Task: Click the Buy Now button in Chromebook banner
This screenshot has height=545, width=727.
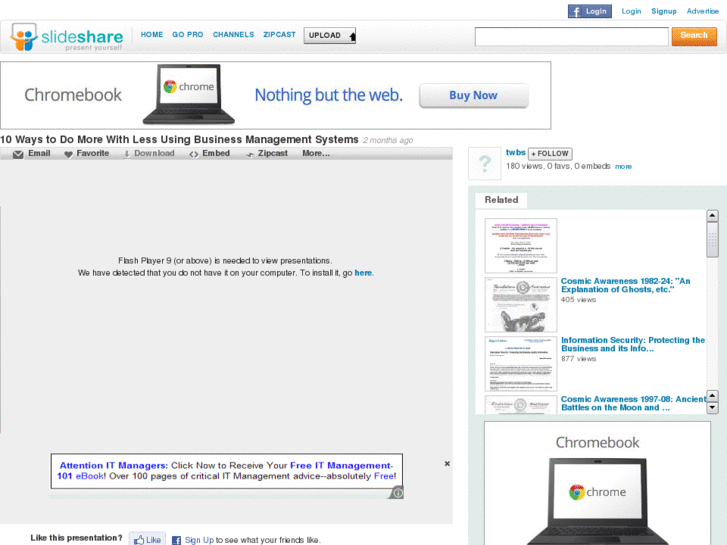Action: tap(473, 96)
